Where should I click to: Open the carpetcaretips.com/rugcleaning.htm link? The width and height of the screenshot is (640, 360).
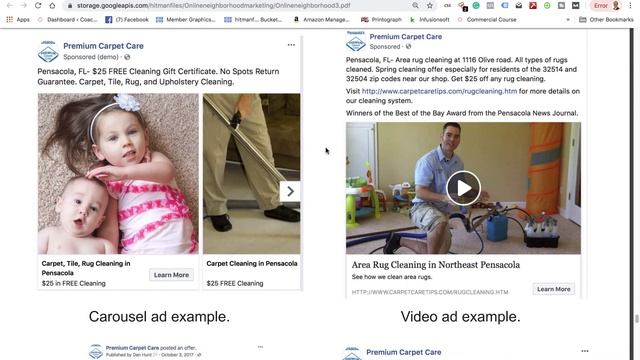[x=439, y=91]
